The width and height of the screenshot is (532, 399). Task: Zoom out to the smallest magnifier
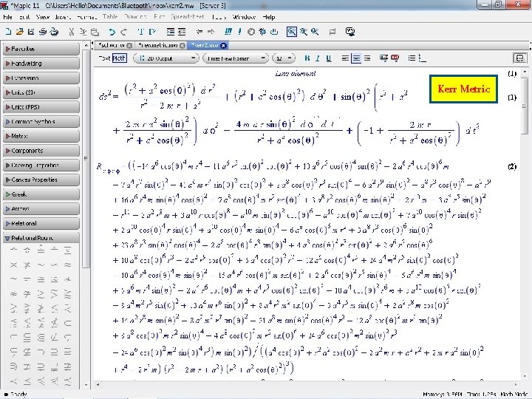pos(315,32)
